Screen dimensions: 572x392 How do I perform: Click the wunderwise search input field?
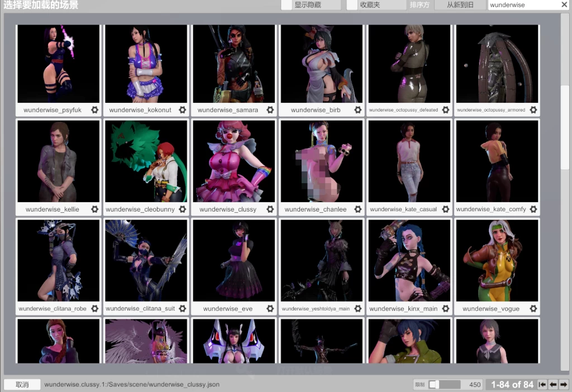(522, 5)
